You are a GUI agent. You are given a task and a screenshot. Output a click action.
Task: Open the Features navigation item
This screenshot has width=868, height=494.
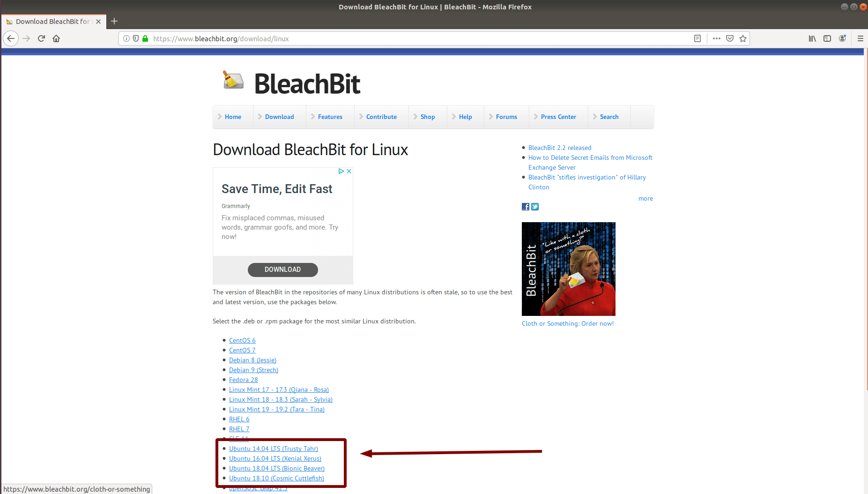tap(330, 117)
